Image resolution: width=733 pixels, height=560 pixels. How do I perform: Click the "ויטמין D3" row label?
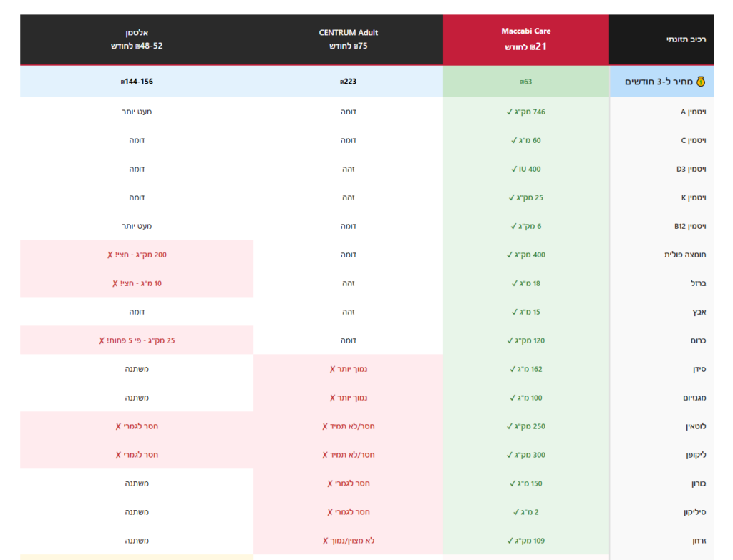691,169
